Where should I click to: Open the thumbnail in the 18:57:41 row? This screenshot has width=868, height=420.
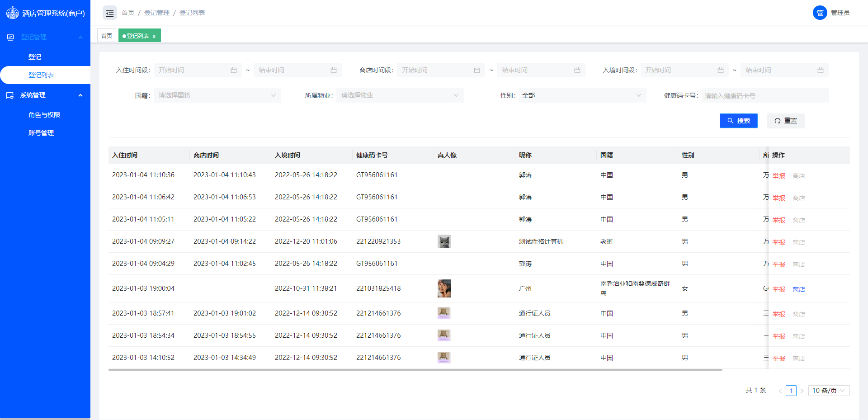point(444,313)
